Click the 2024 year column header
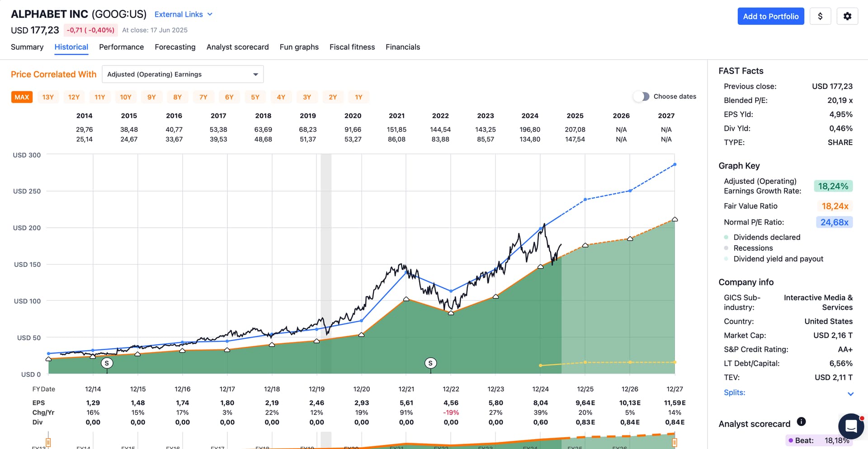The height and width of the screenshot is (449, 868). click(x=530, y=116)
